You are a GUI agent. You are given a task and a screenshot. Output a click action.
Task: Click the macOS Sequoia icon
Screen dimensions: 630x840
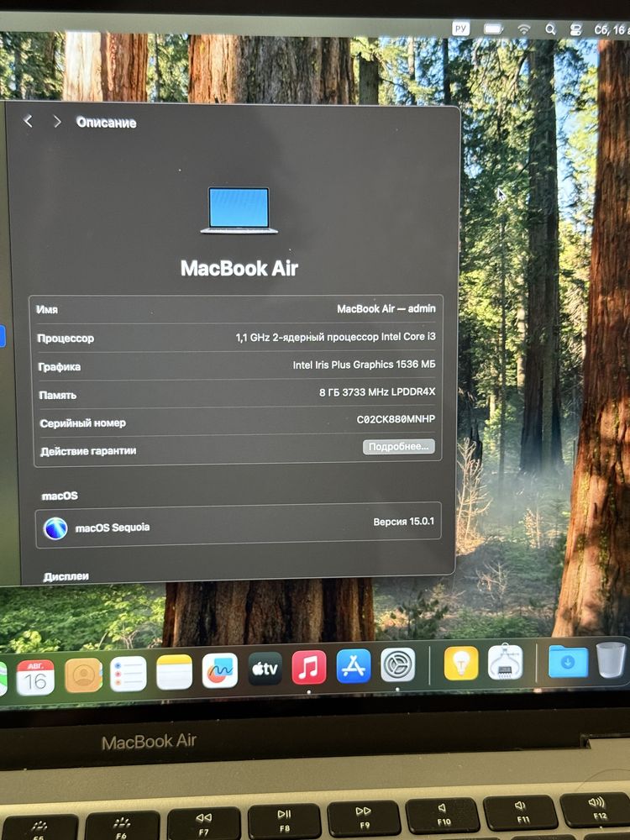pos(55,528)
